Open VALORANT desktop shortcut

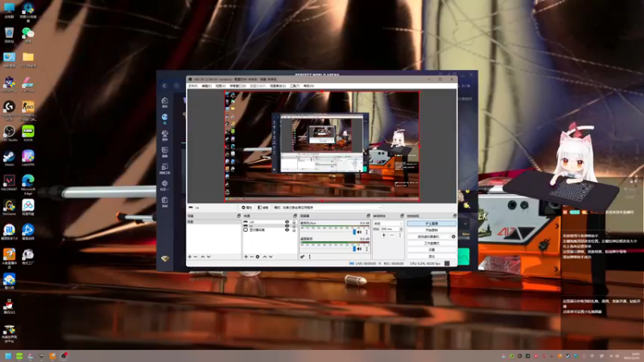(9, 183)
